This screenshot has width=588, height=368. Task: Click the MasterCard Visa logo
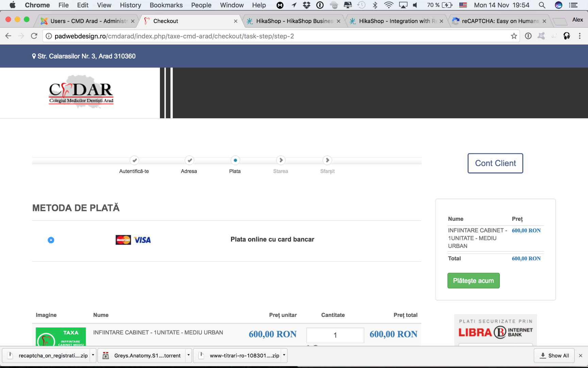click(x=133, y=240)
